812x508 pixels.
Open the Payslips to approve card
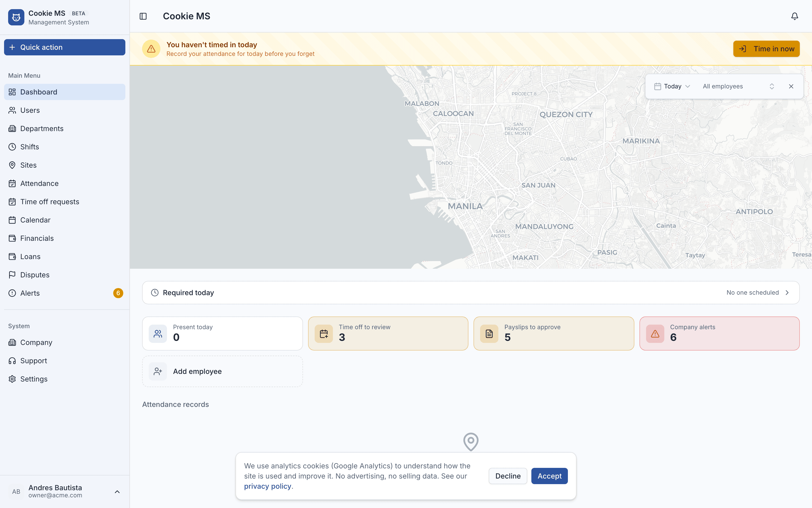[554, 334]
